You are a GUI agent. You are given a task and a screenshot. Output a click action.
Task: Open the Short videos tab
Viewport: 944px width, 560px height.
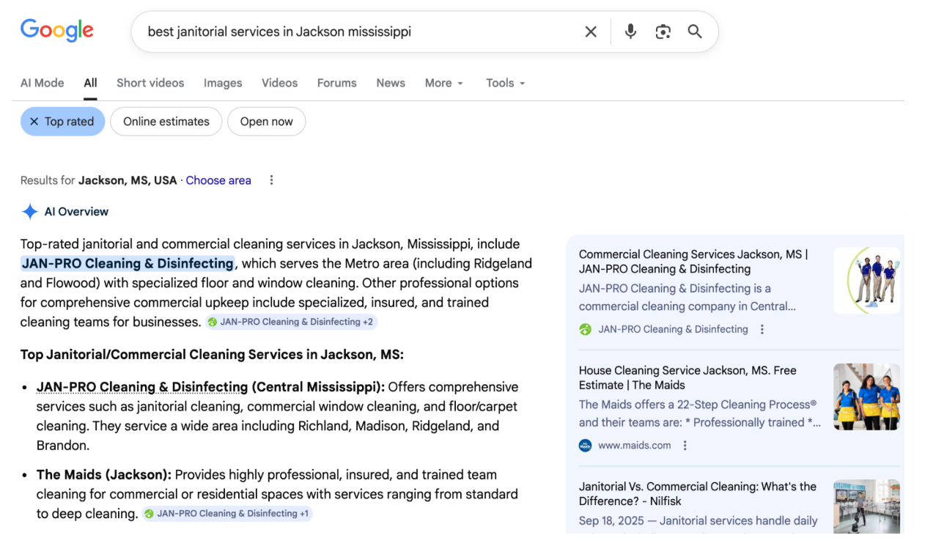[x=150, y=83]
